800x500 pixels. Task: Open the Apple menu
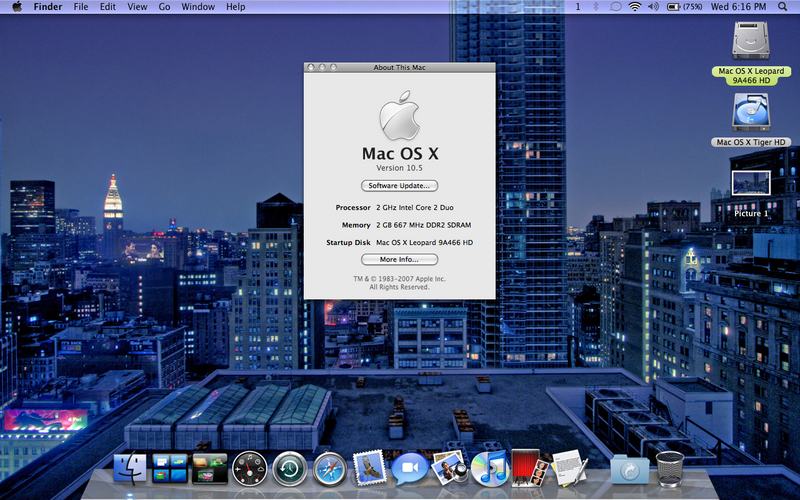pos(17,7)
